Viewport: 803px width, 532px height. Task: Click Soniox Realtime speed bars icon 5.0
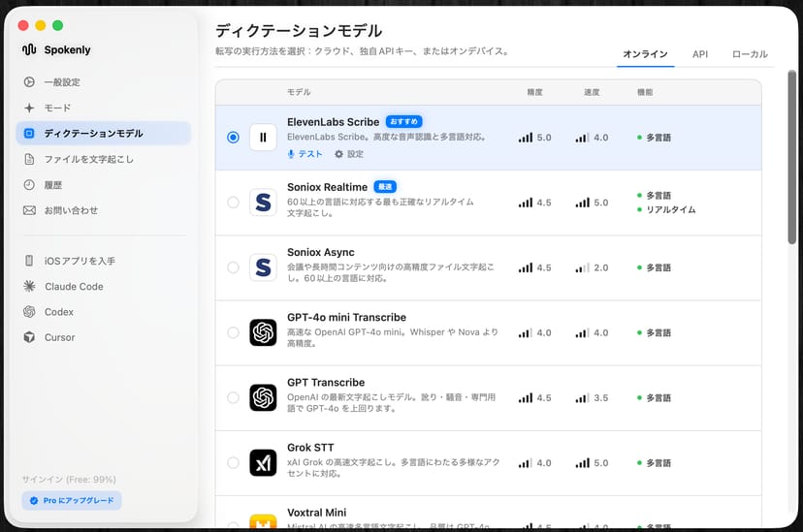coord(582,203)
